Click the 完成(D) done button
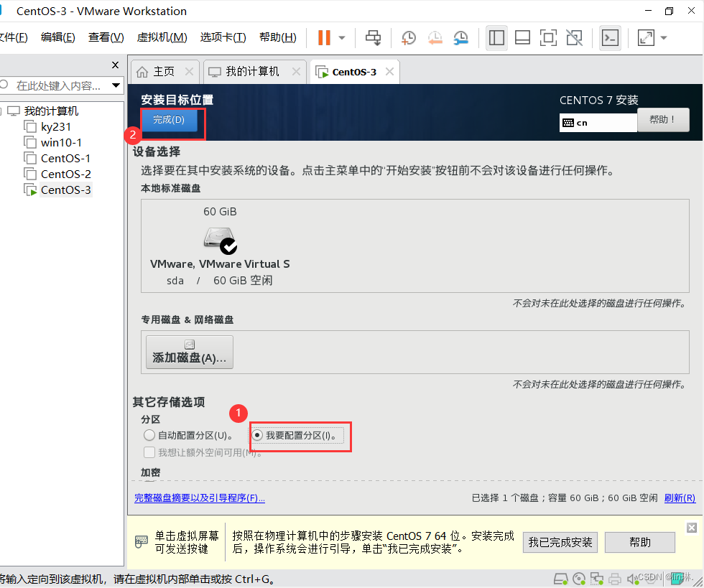The image size is (704, 588). [169, 120]
